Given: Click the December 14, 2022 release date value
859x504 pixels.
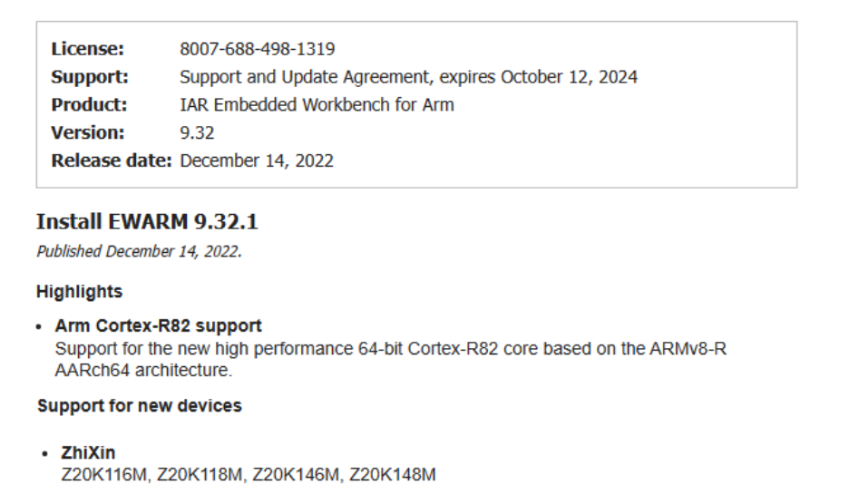Looking at the screenshot, I should click(257, 161).
